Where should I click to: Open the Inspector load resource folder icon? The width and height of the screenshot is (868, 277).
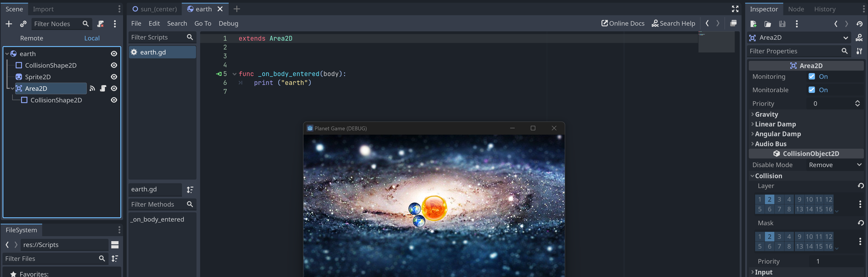768,24
